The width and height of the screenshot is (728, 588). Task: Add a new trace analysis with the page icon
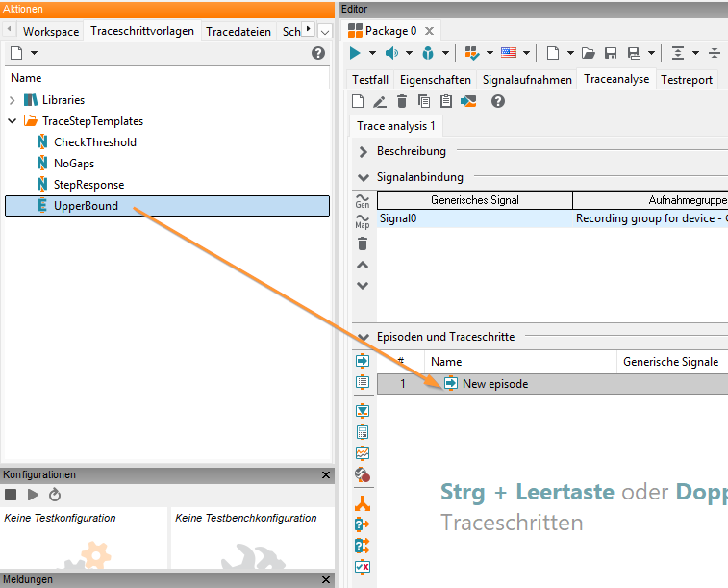pos(358,101)
